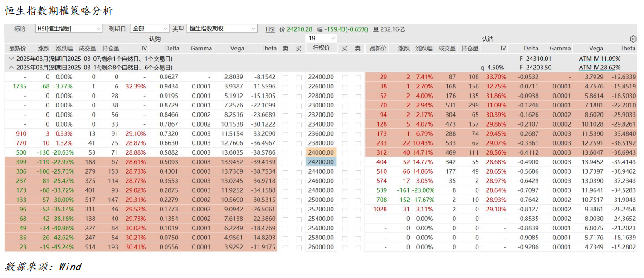This screenshot has height=278, width=644.
Task: Click call change percent -45.24%
Action: point(62,247)
